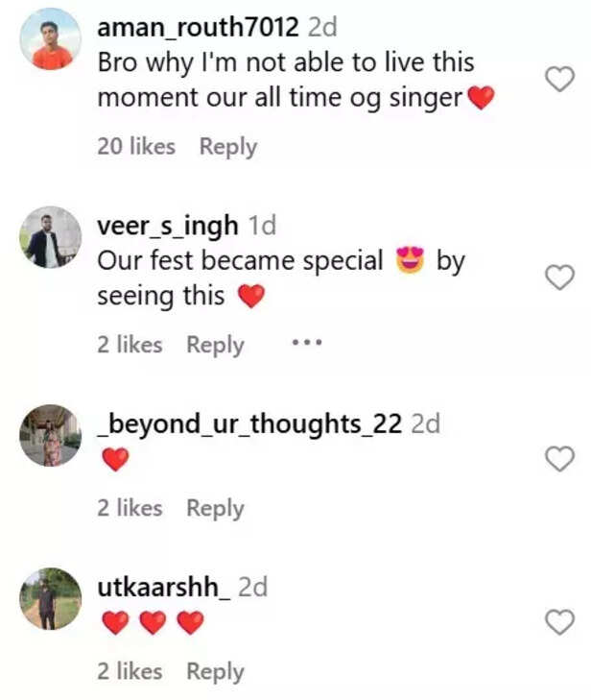Like aman_routh7012's comment with the heart

pyautogui.click(x=559, y=80)
